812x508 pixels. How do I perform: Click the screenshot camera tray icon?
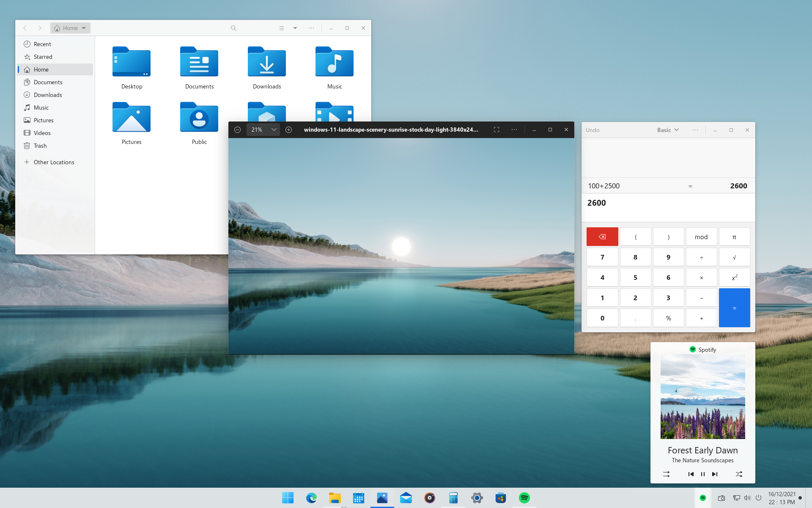click(721, 498)
